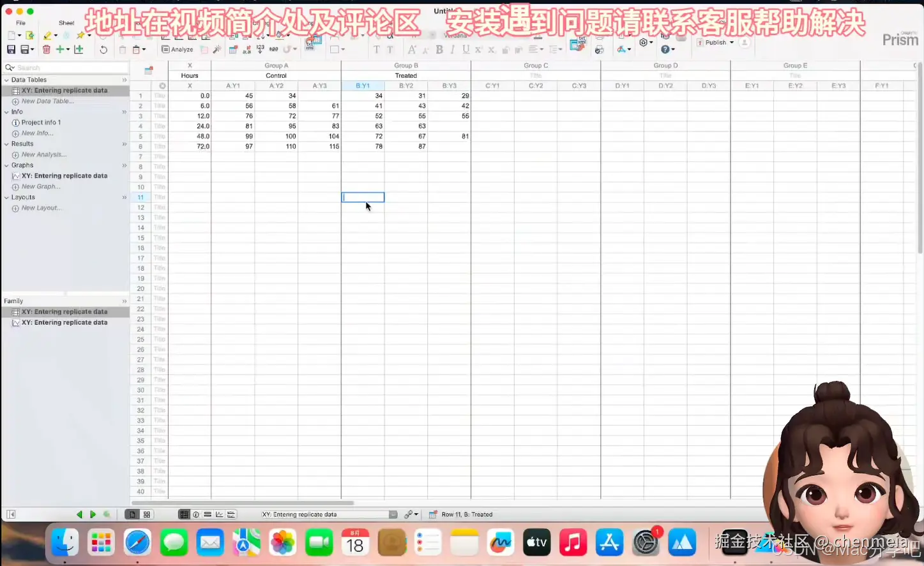Select row number 11 header
Image resolution: width=924 pixels, height=566 pixels.
pos(140,197)
